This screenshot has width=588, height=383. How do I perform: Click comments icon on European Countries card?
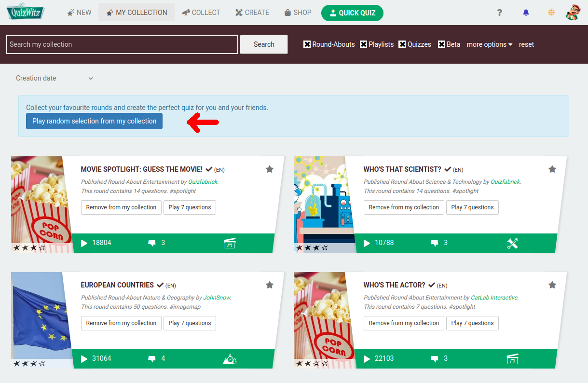[152, 358]
